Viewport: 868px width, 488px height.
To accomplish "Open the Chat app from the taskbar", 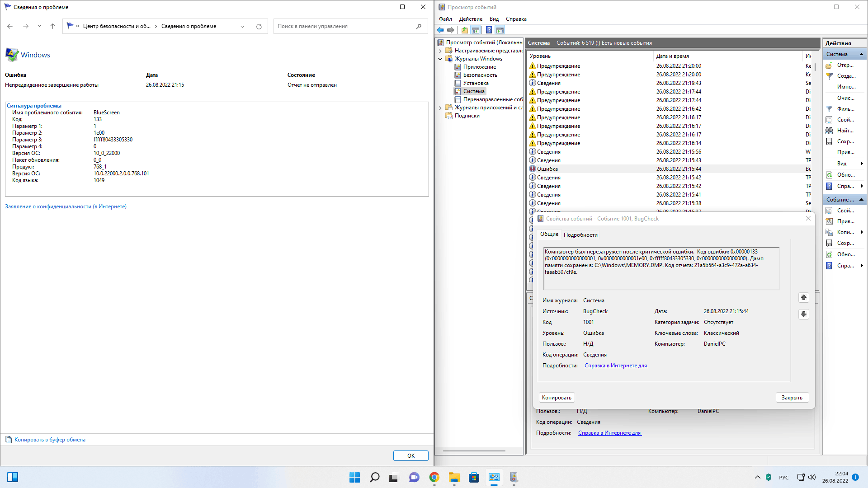I will pos(415,477).
